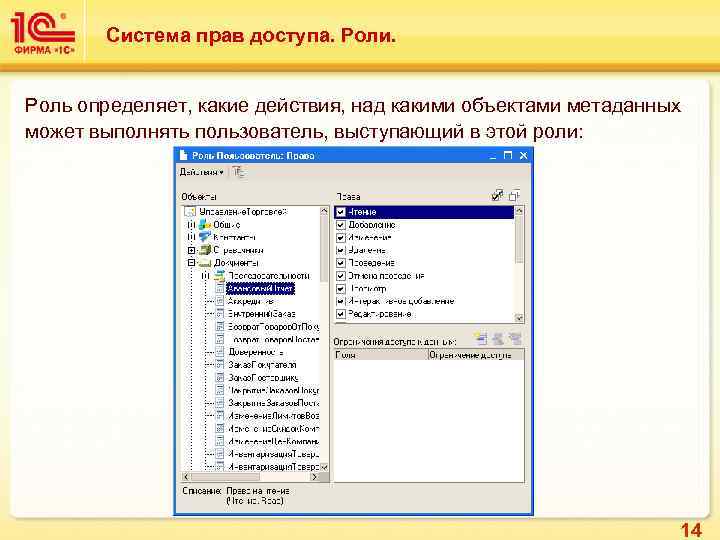This screenshot has width=720, height=540.
Task: Click the document icon next to ЗаказПокупателя
Action: tap(220, 365)
